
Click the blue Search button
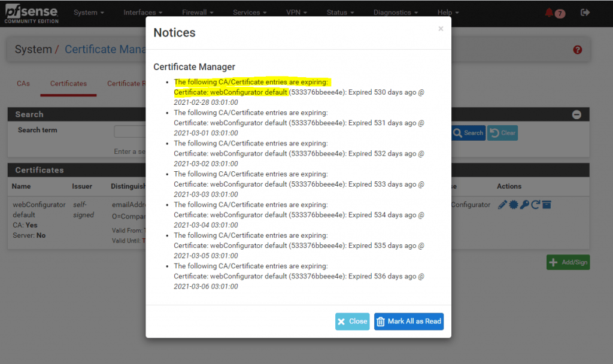(468, 133)
